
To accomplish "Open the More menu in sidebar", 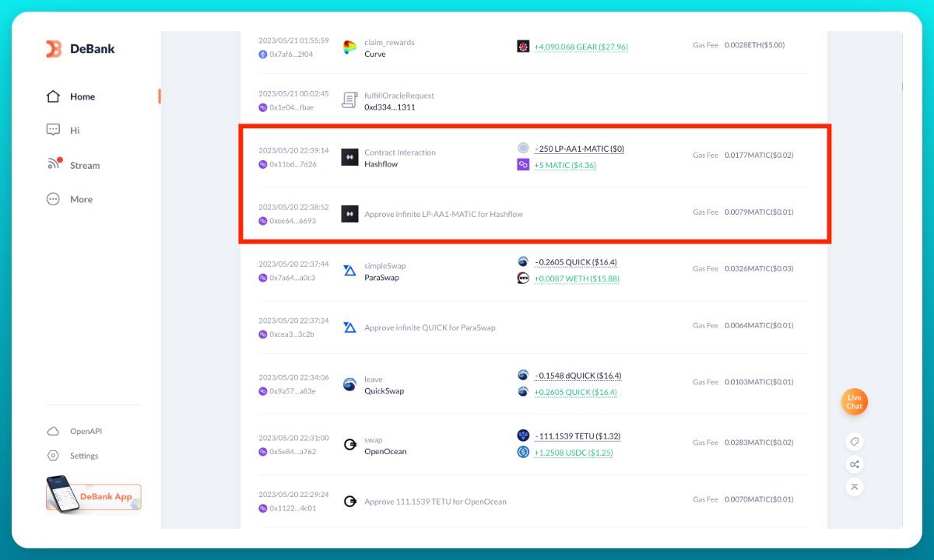I will pos(81,199).
